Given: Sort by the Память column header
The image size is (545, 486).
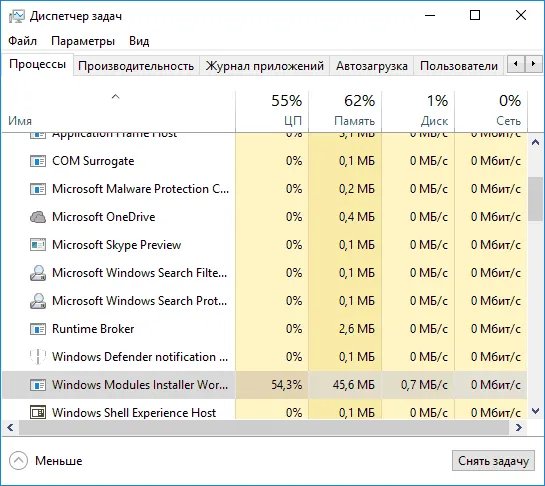Looking at the screenshot, I should (x=345, y=111).
